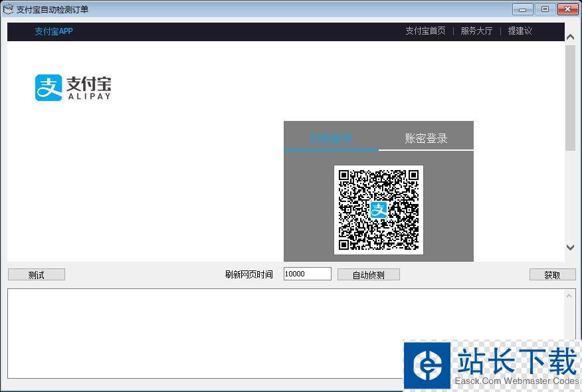Click the 测试 button
The width and height of the screenshot is (582, 392).
pos(37,274)
